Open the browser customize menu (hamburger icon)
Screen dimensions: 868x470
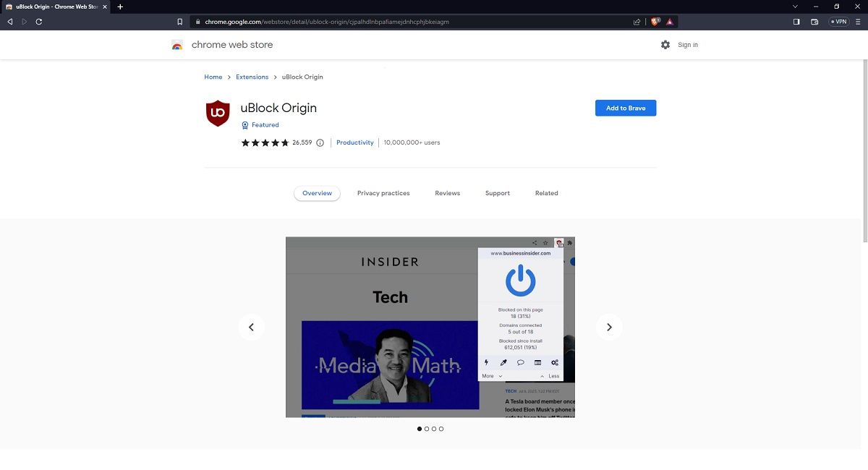pos(858,21)
